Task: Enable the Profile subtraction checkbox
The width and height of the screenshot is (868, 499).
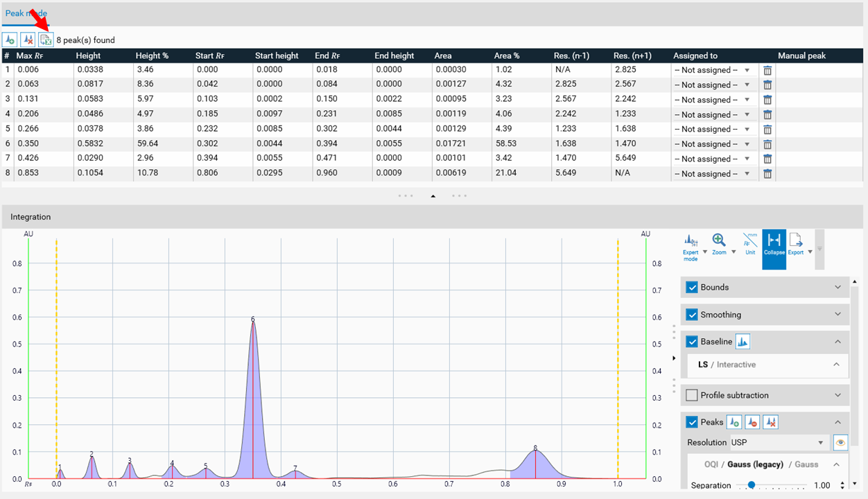Action: click(x=691, y=395)
